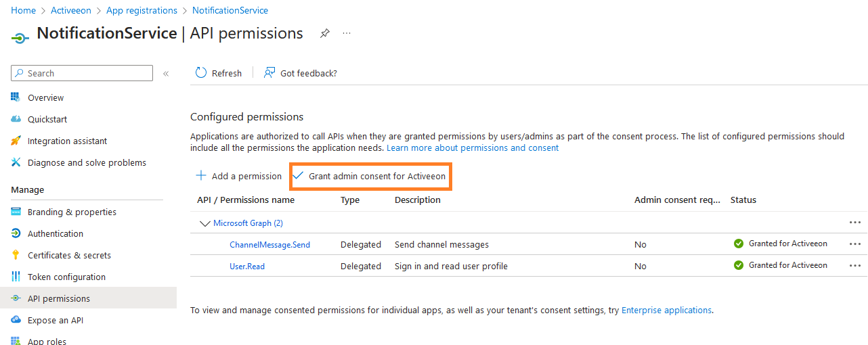Click 'Delegated' type in User.Read row
This screenshot has height=345, width=868.
(x=361, y=266)
